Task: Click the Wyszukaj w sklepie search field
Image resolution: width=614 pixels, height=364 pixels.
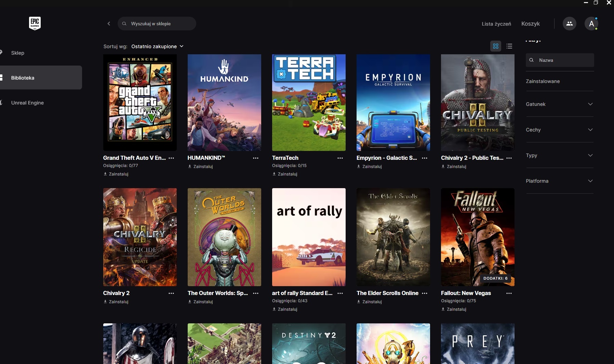Action: (157, 24)
